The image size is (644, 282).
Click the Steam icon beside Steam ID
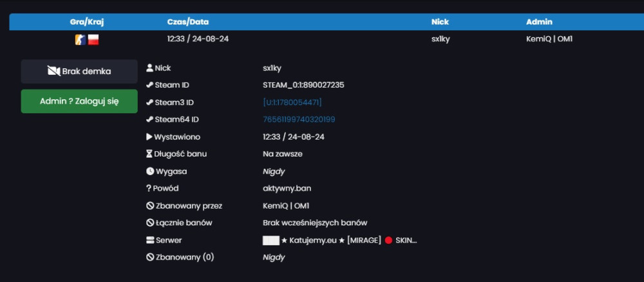click(x=149, y=85)
